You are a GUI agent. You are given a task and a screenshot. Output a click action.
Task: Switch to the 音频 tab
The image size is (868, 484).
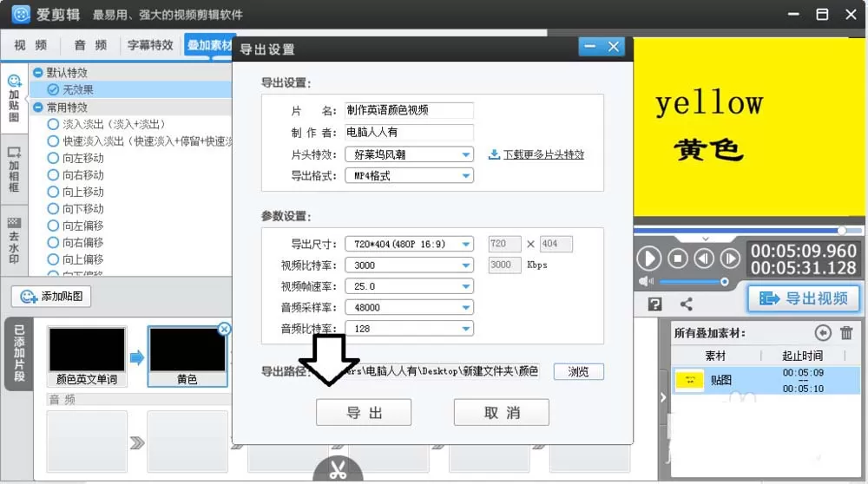point(90,45)
